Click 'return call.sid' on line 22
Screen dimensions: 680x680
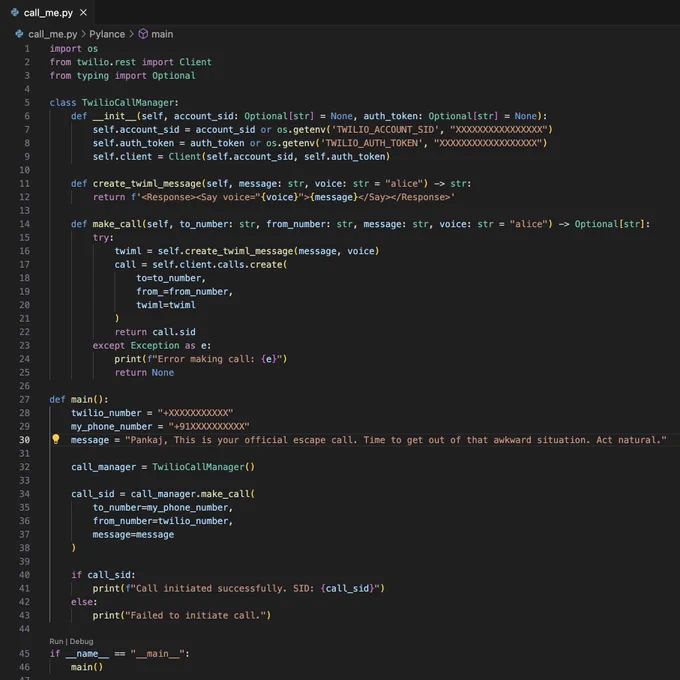155,332
